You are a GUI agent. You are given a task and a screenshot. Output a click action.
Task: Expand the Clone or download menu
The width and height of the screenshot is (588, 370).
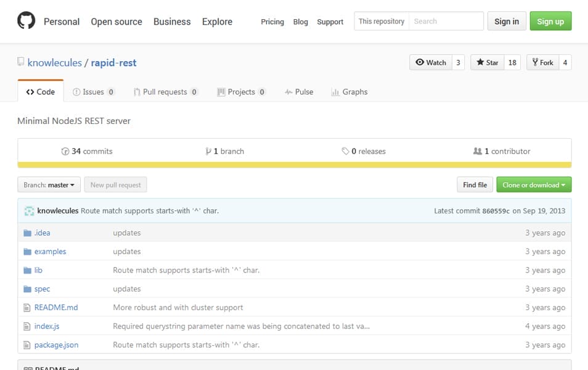click(x=534, y=185)
